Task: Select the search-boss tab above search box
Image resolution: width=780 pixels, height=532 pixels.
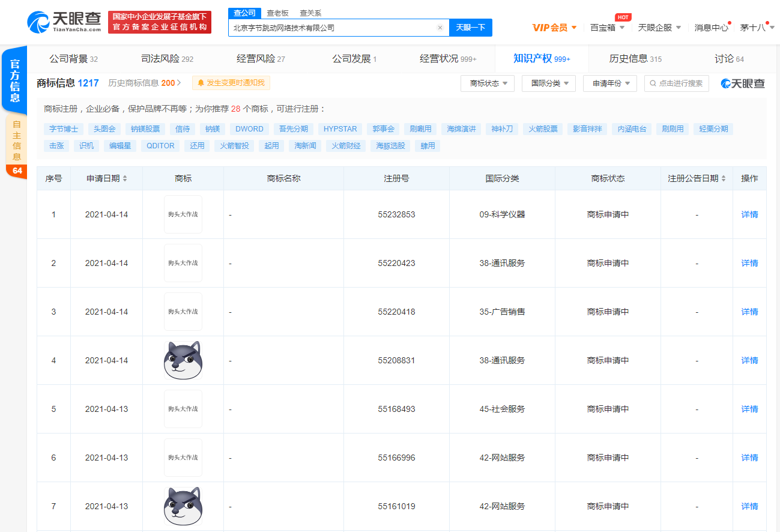Action: 277,13
